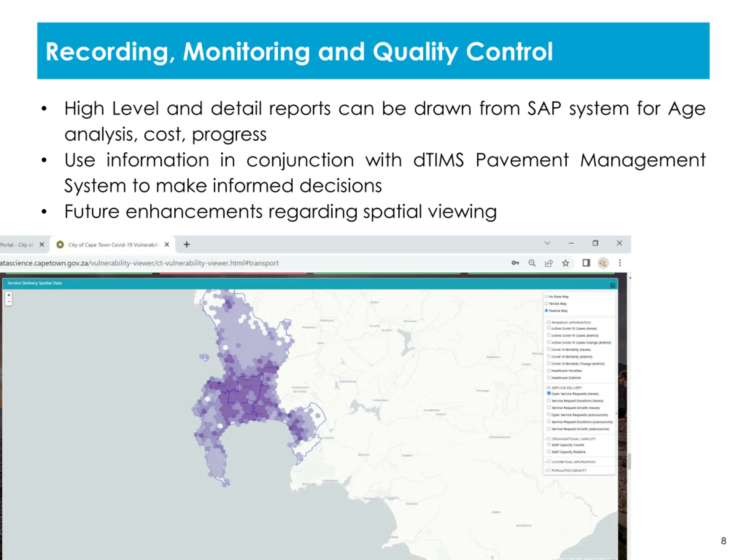Click the address bar URL
747x560 pixels.
tap(139, 263)
